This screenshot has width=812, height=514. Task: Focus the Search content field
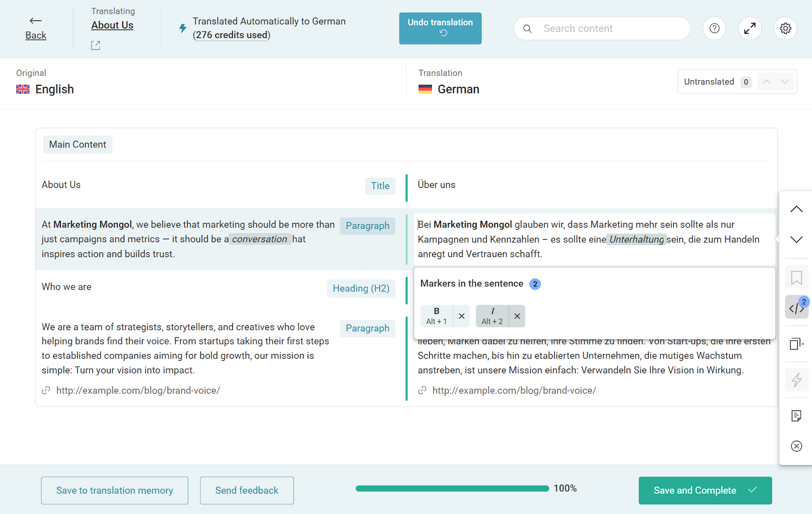pyautogui.click(x=609, y=28)
